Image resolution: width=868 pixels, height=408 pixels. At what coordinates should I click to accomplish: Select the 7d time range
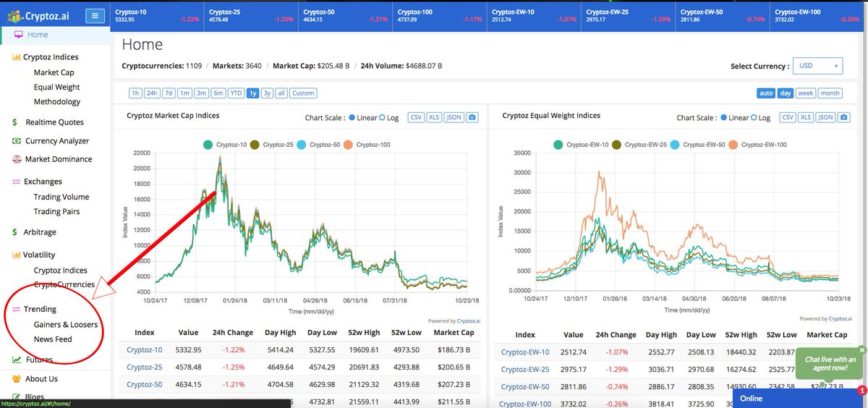pos(169,93)
